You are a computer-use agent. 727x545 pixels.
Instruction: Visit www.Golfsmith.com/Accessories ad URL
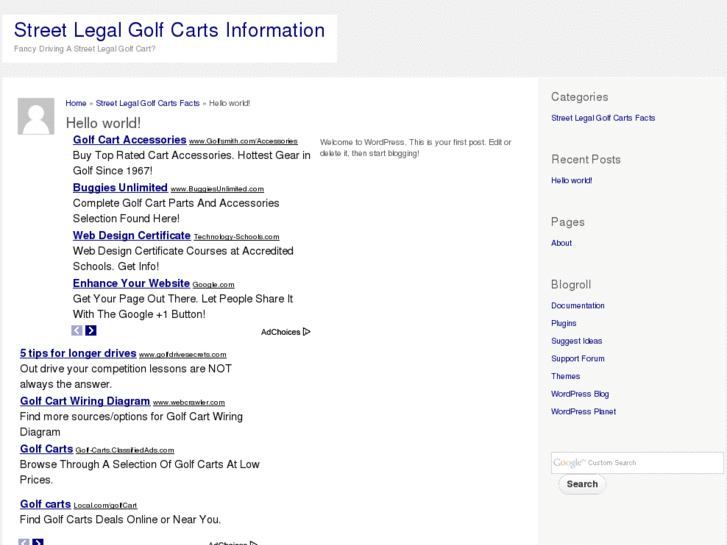(243, 141)
